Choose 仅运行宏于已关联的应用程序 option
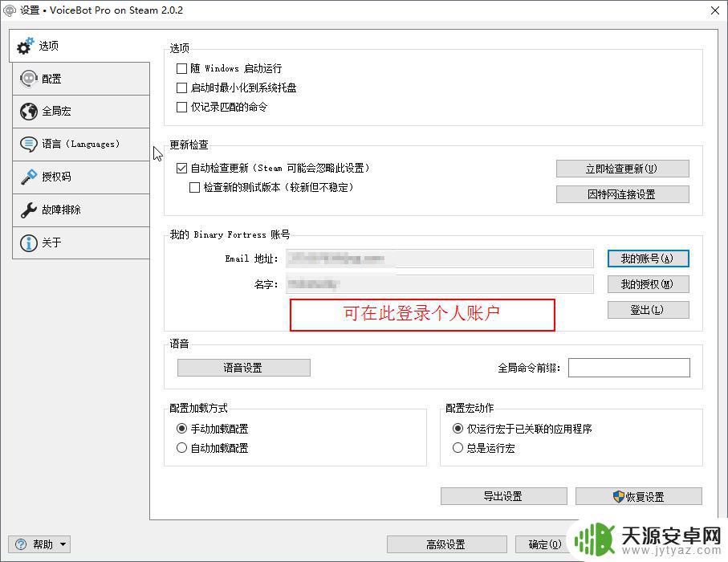The height and width of the screenshot is (562, 728). (458, 429)
